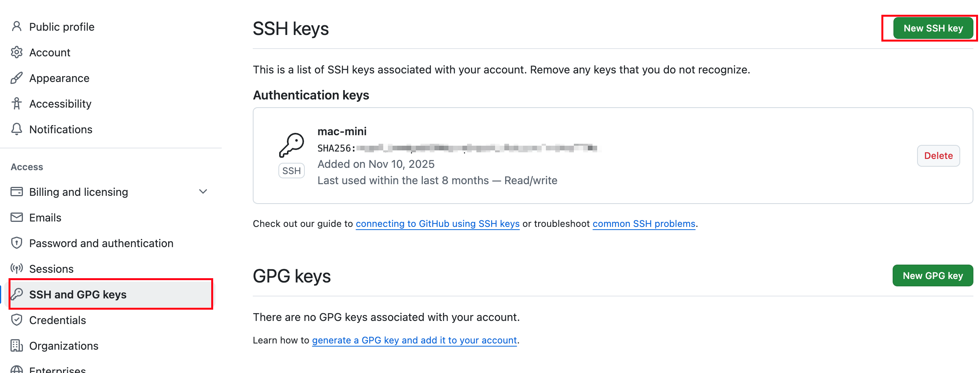The image size is (980, 373).
Task: Open the Enterprises sidebar item
Action: point(57,369)
